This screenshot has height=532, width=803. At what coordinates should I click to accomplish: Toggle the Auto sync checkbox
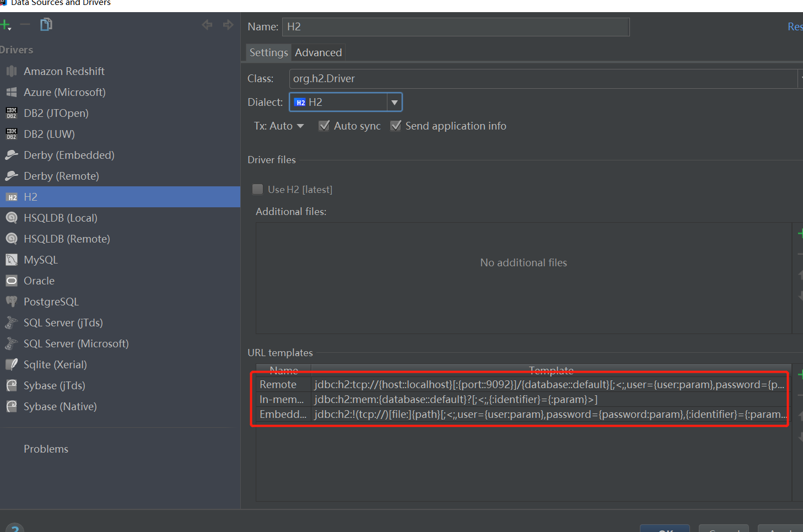point(324,126)
